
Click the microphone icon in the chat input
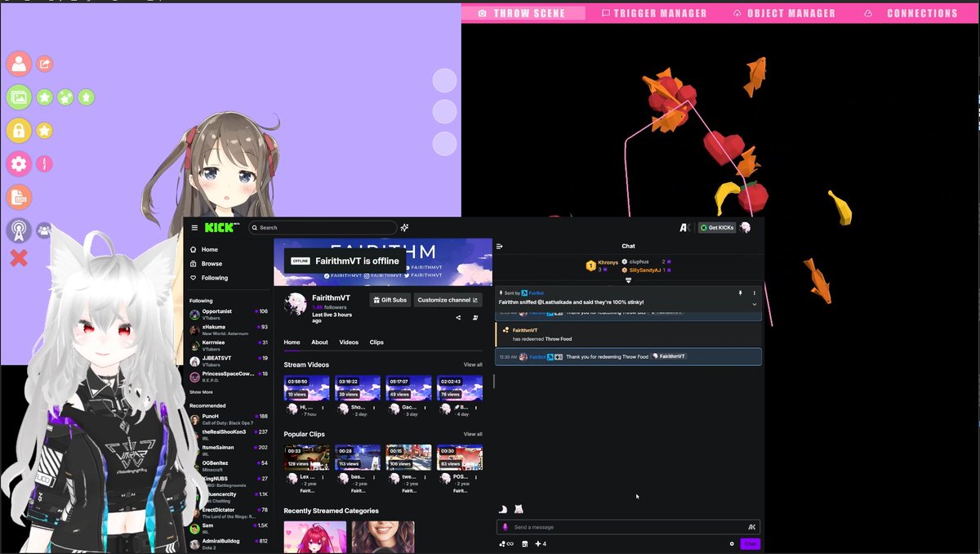505,527
